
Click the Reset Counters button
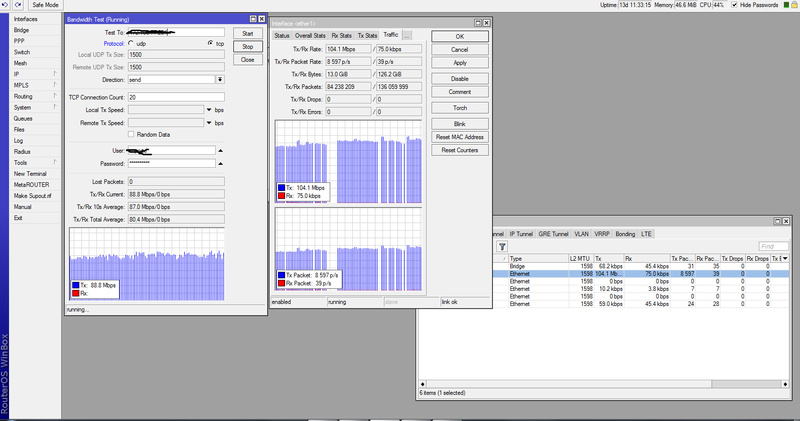pyautogui.click(x=458, y=150)
